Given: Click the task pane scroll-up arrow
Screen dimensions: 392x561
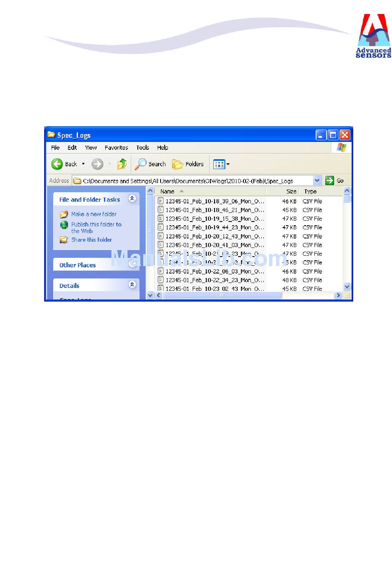Looking at the screenshot, I should click(x=150, y=191).
